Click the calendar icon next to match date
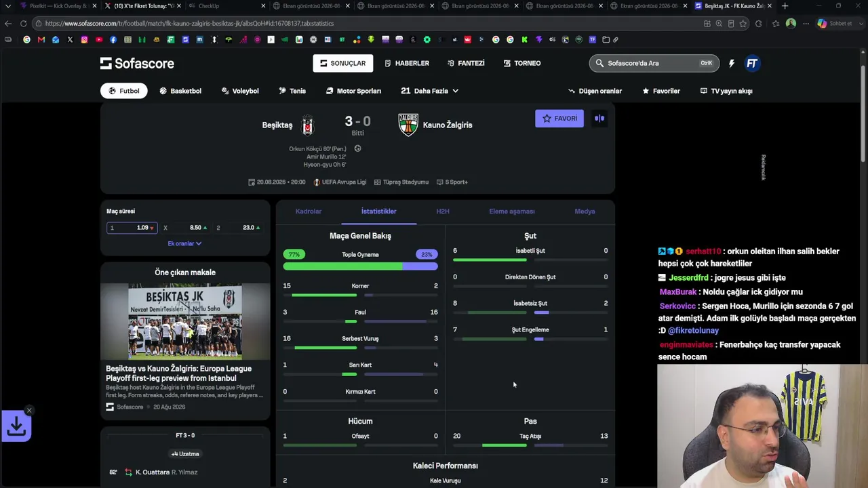 pos(252,182)
